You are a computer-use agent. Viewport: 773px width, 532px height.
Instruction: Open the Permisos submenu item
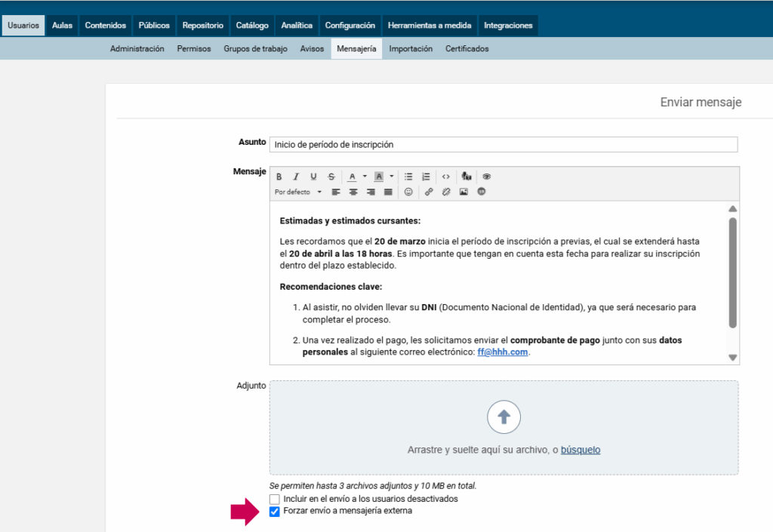pos(194,48)
